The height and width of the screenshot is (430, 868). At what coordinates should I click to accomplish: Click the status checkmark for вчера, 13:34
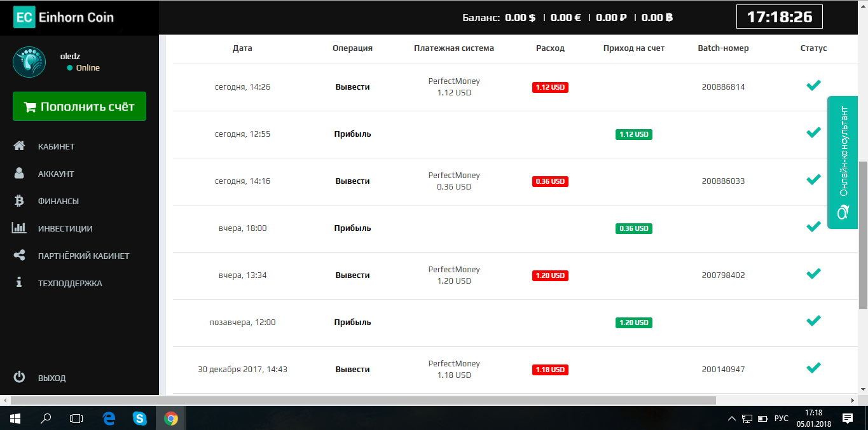(813, 274)
